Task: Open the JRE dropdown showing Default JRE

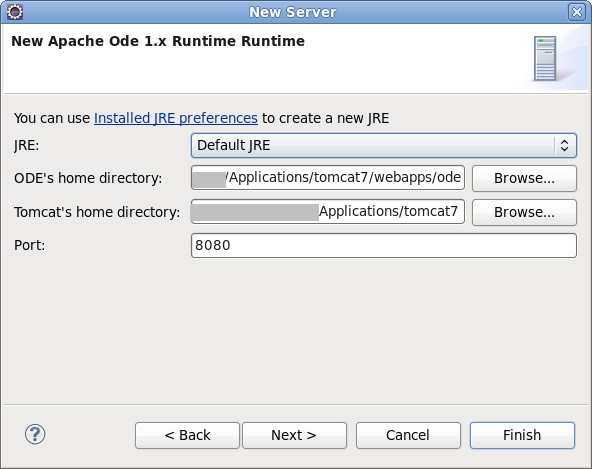Action: [384, 145]
